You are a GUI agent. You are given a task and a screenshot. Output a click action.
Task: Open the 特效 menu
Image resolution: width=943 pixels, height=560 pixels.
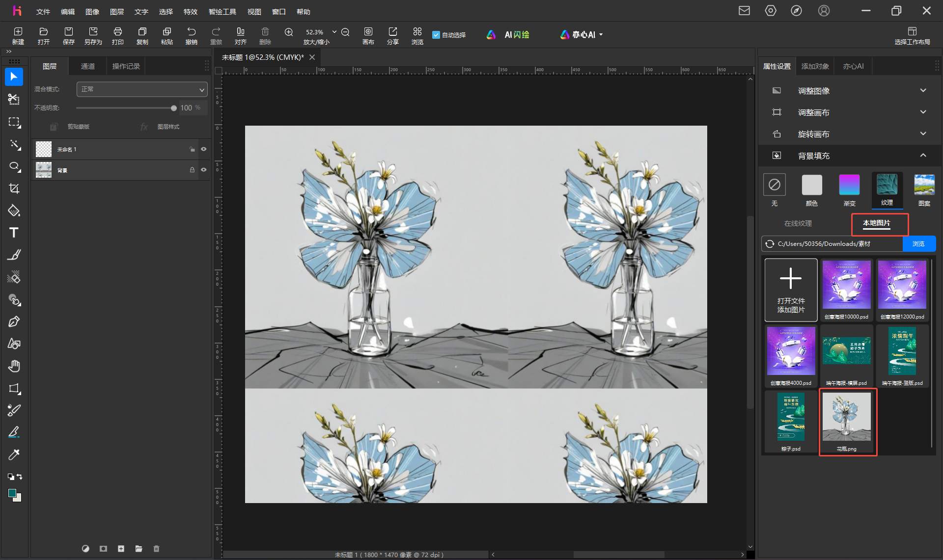[191, 11]
